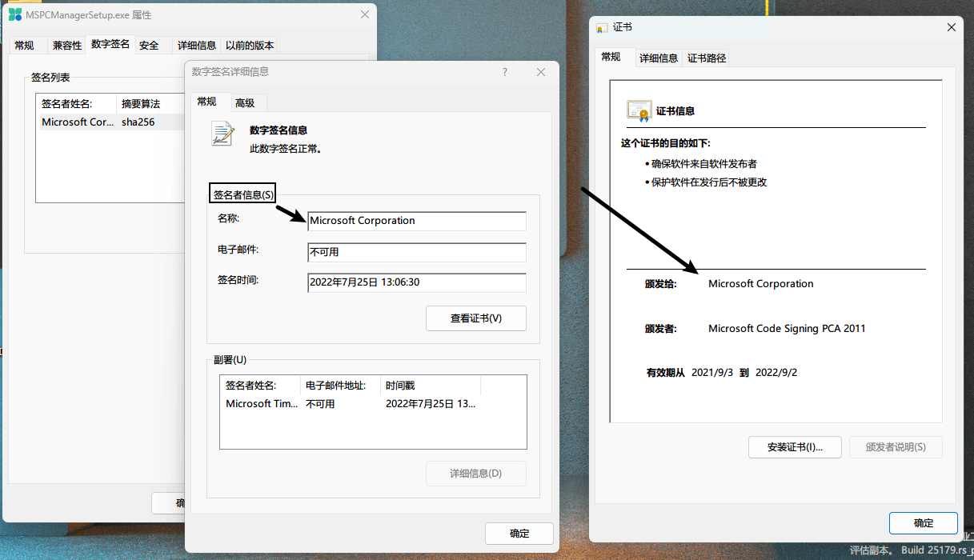Click the 电子邮件地址: column header
Image resolution: width=974 pixels, height=560 pixels.
(x=340, y=386)
